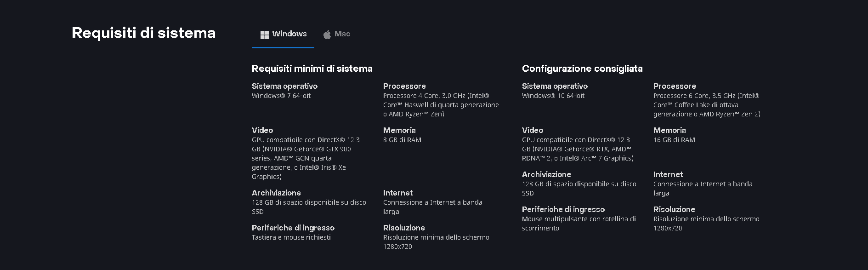
Task: Switch to the Mac tab
Action: click(x=337, y=34)
